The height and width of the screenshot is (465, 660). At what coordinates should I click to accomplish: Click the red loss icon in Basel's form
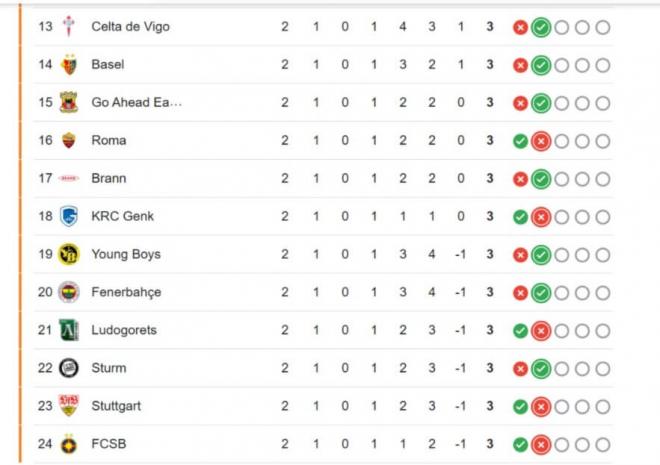pos(520,65)
